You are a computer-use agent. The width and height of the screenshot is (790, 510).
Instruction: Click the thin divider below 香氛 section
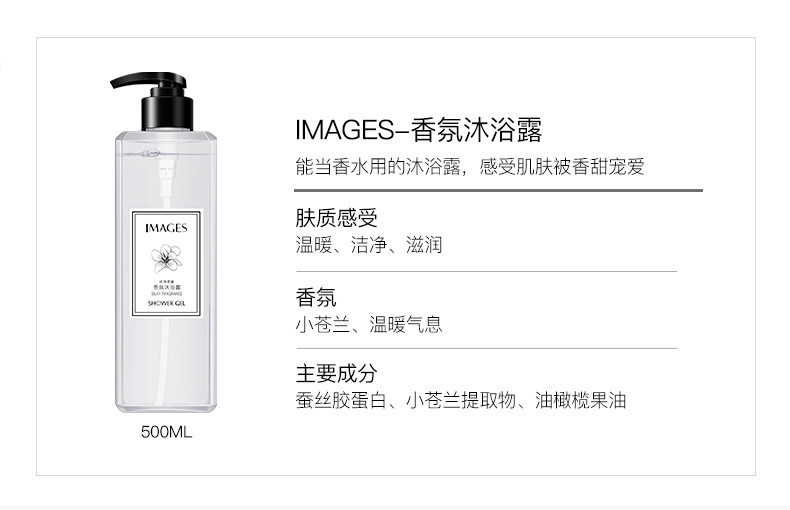(486, 348)
